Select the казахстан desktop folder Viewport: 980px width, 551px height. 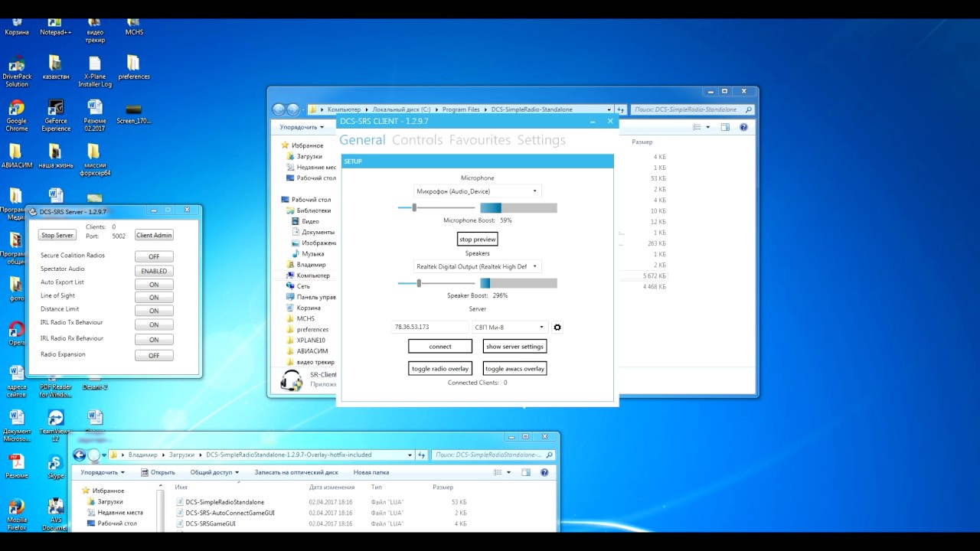point(55,67)
